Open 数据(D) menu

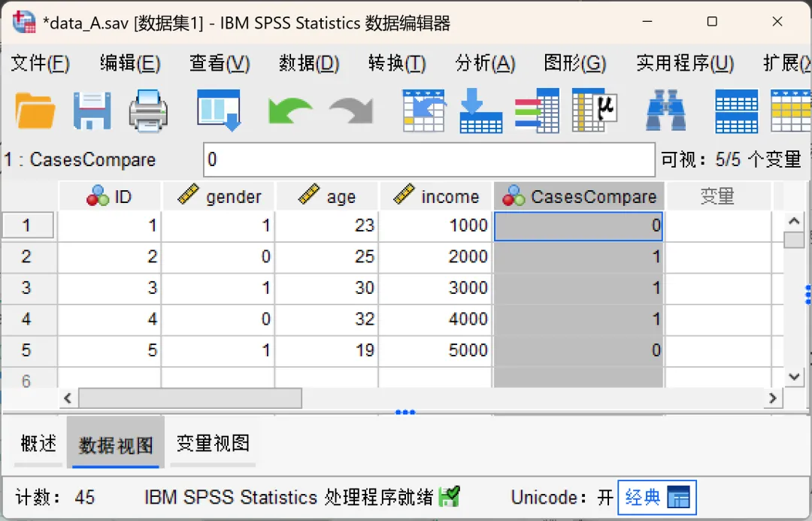tap(309, 63)
